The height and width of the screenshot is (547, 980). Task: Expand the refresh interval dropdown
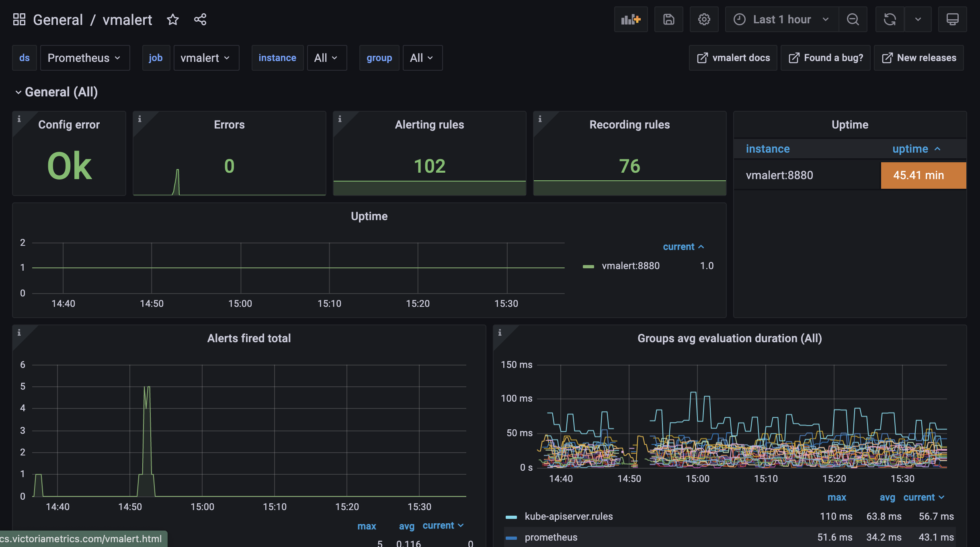tap(918, 19)
